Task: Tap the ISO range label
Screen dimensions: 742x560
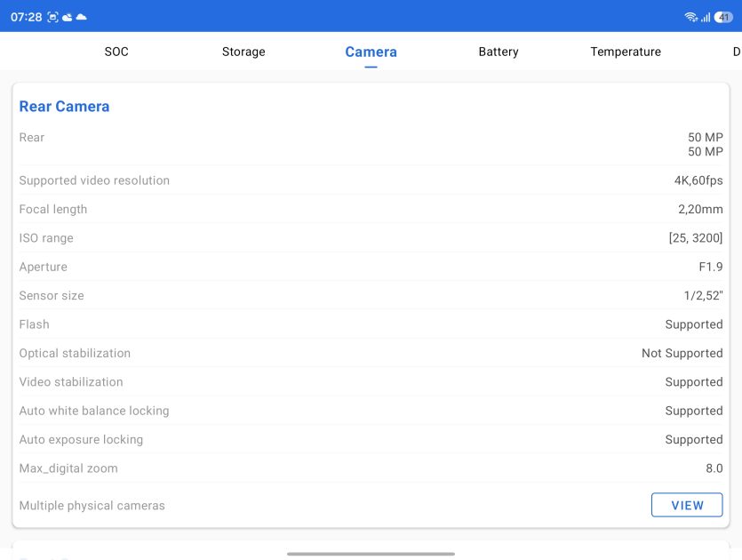Action: [x=46, y=238]
